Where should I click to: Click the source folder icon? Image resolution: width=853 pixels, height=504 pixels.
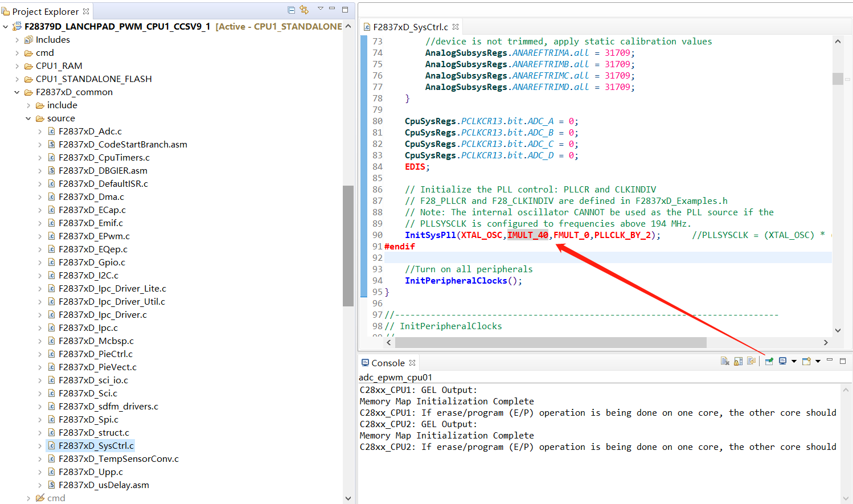[x=40, y=118]
